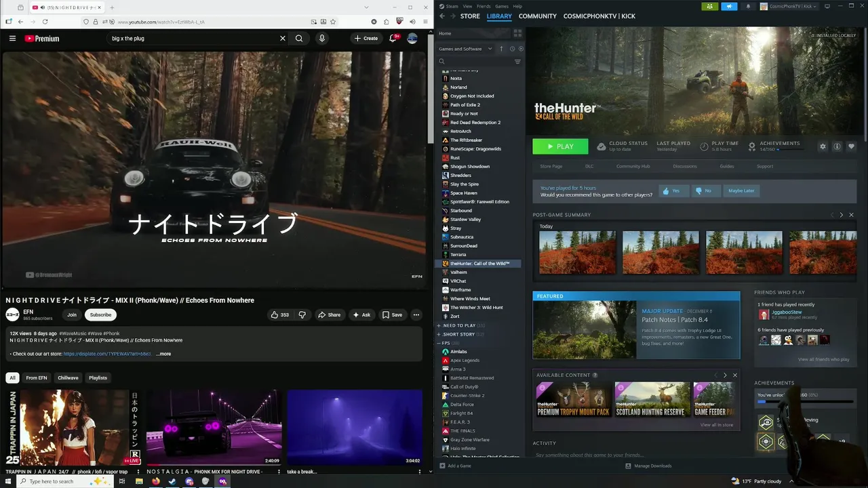Select From EFN filter chip
Viewport: 868px width, 488px height.
(37, 378)
